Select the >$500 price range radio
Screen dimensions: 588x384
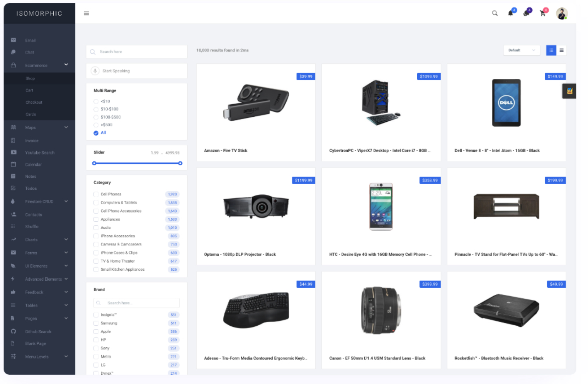tap(96, 125)
